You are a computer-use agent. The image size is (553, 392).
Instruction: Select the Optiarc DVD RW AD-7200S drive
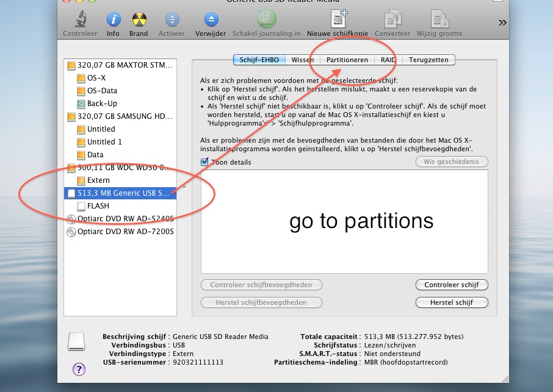click(x=125, y=232)
